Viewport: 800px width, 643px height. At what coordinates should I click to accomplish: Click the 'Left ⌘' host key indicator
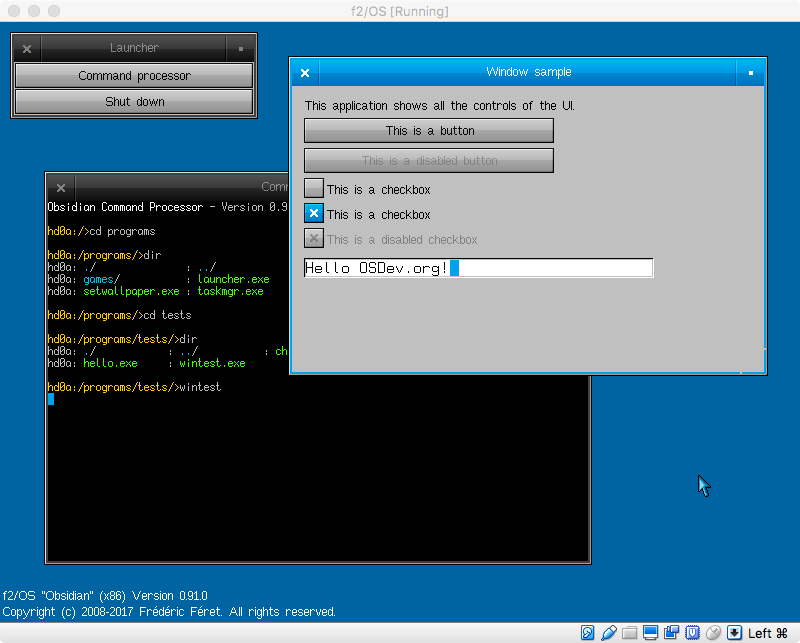(768, 633)
